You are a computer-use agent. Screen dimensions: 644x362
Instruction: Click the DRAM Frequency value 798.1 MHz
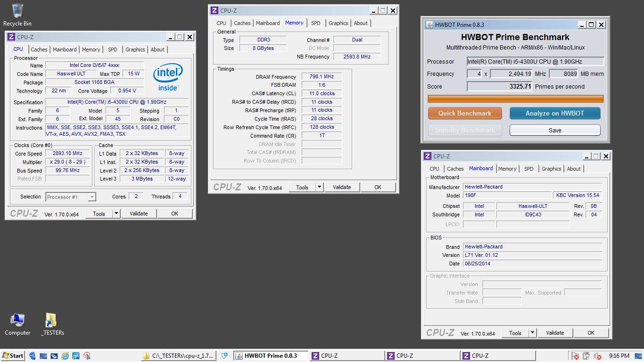(x=322, y=77)
